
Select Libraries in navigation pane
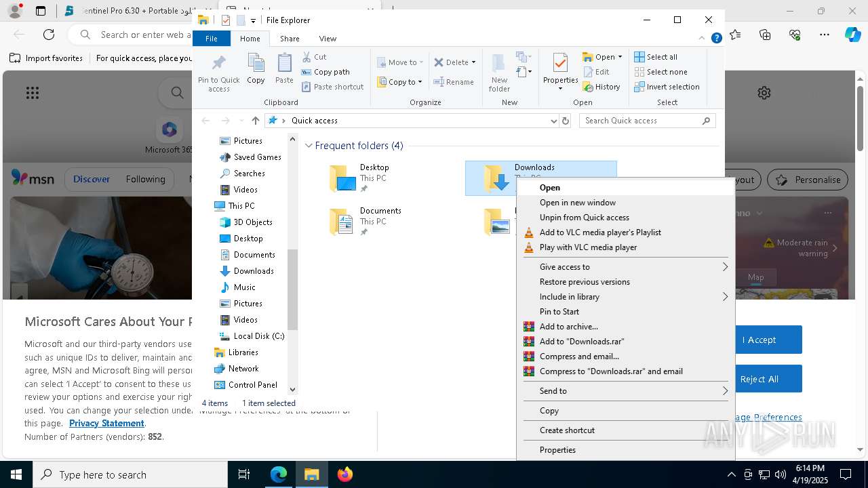coord(236,352)
